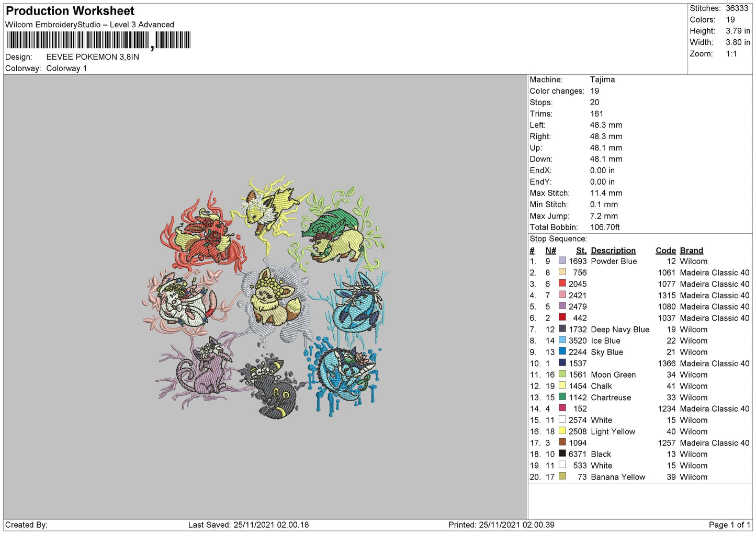Select the Sky Blue color swatch
This screenshot has width=756, height=534.
[x=562, y=351]
